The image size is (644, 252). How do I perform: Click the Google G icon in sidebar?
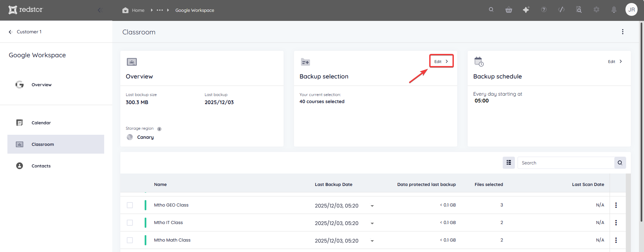click(x=20, y=85)
